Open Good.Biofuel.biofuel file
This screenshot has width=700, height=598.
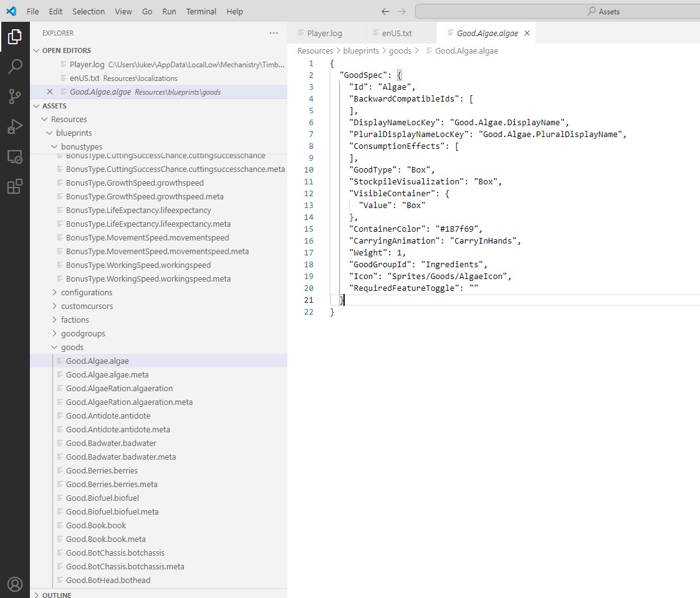pyautogui.click(x=102, y=498)
